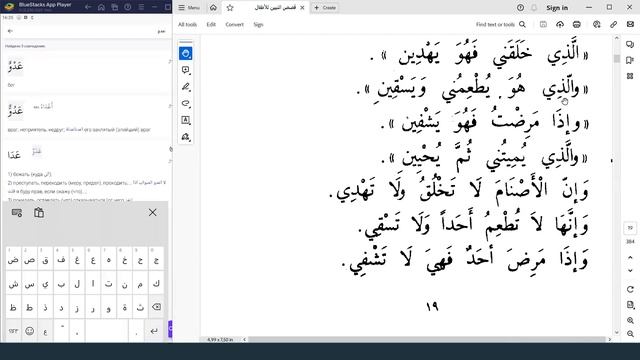Viewport: 640px width, 360px height.
Task: Open page thumbnails grid panel
Action: [630, 76]
